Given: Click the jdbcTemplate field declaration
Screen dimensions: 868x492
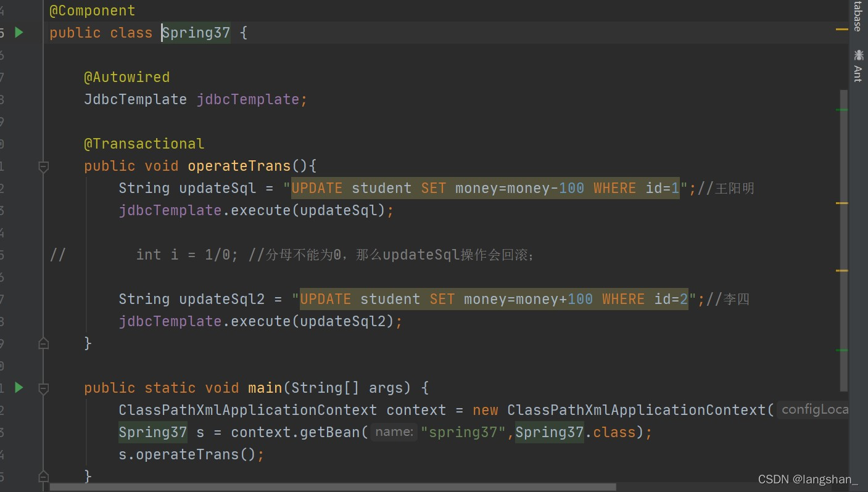Looking at the screenshot, I should [248, 99].
